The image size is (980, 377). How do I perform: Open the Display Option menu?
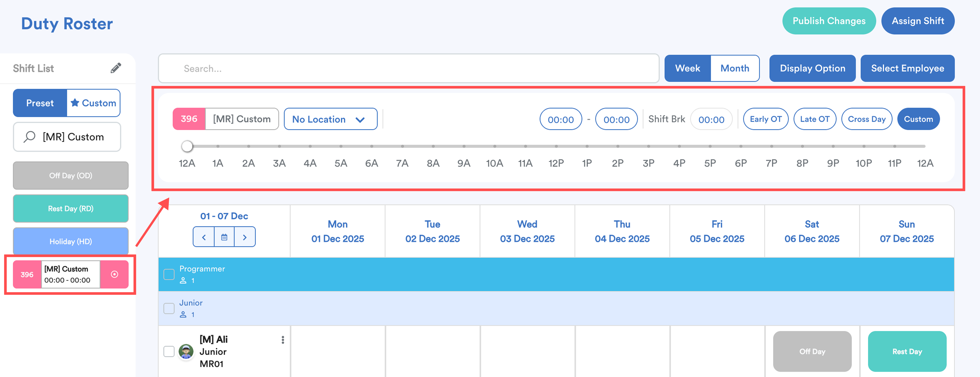(x=812, y=68)
